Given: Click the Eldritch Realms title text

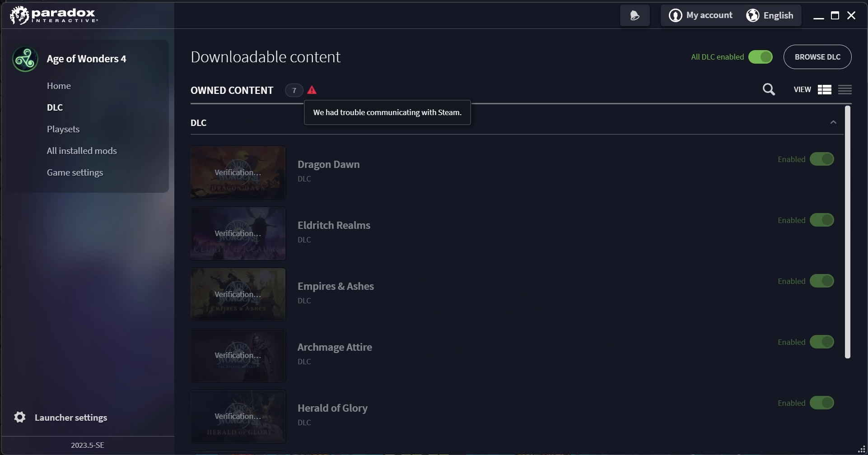Looking at the screenshot, I should 334,225.
